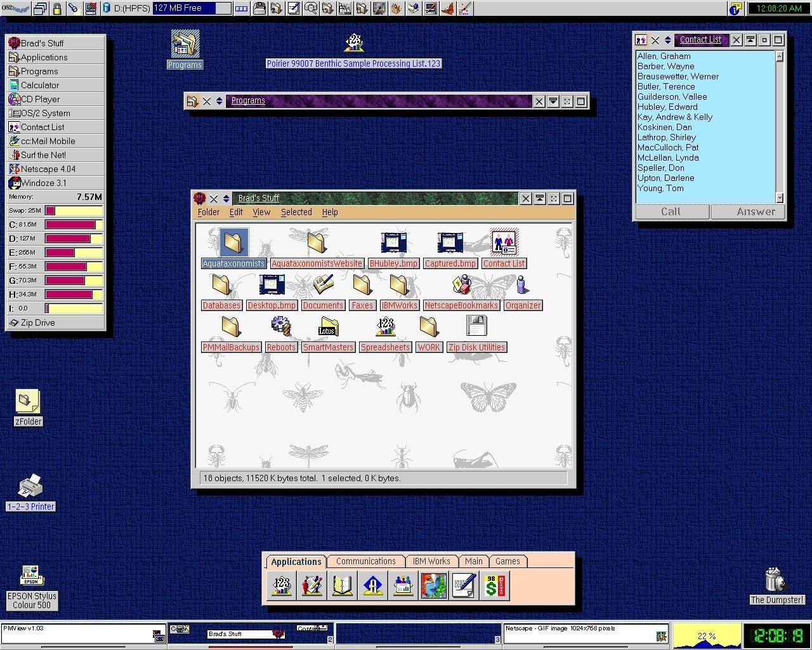Click the WarpCenter tray selector icon
Viewport: 812px width, 650px height.
(241, 8)
